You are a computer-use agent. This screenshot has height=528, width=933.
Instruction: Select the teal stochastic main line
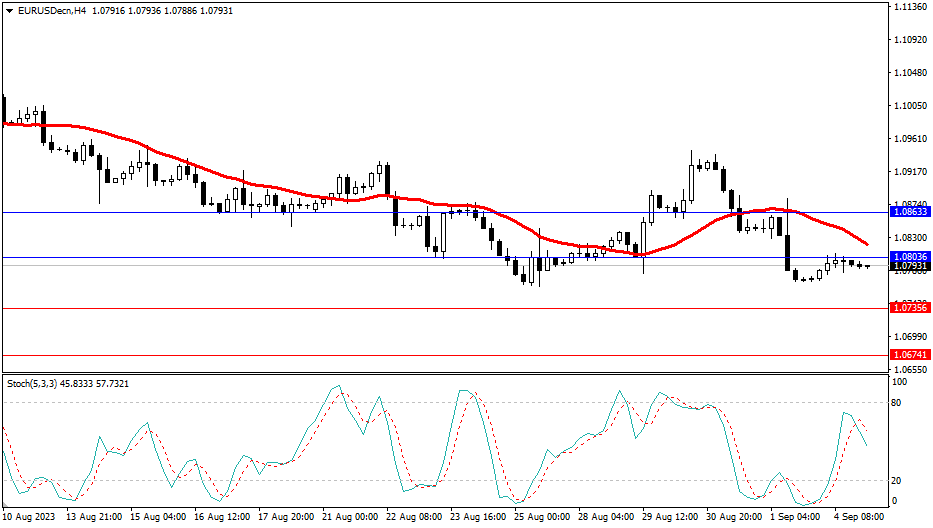point(337,386)
